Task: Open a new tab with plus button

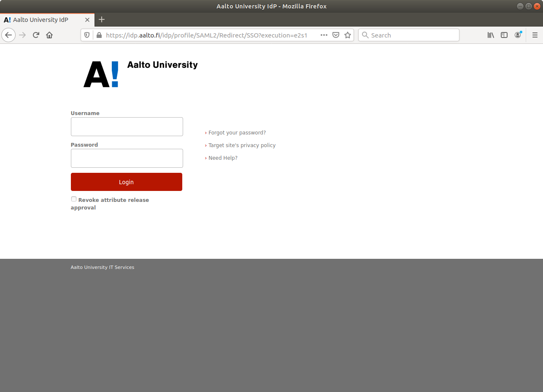Action: 102,19
